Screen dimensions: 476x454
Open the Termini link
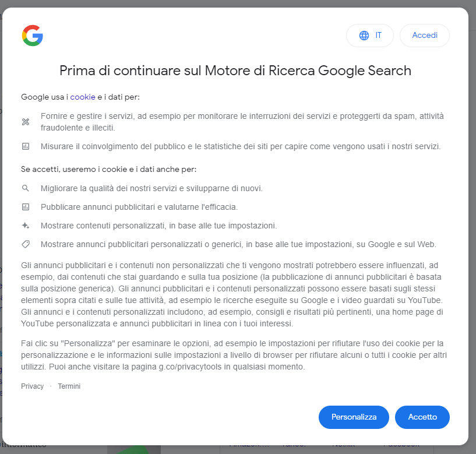tap(69, 386)
